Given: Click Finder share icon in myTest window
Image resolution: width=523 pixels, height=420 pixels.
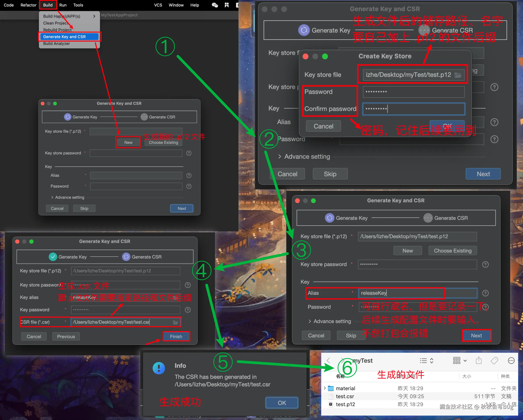Looking at the screenshot, I should [479, 361].
